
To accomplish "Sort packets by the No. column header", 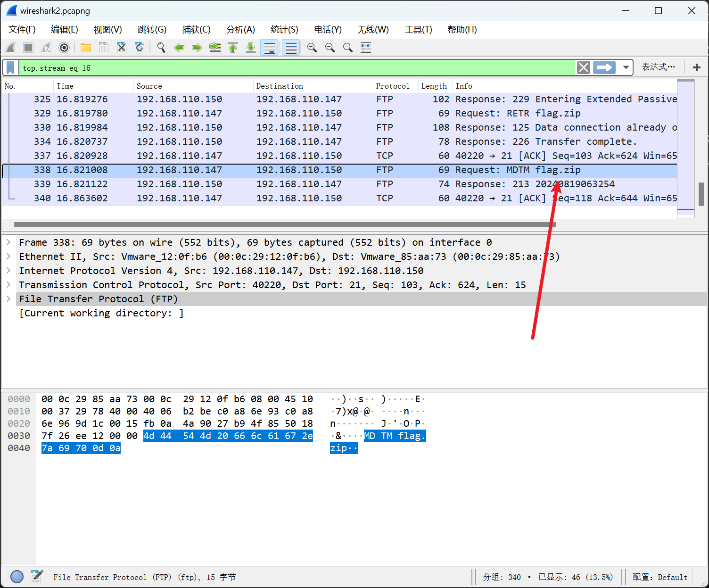I will [x=27, y=86].
